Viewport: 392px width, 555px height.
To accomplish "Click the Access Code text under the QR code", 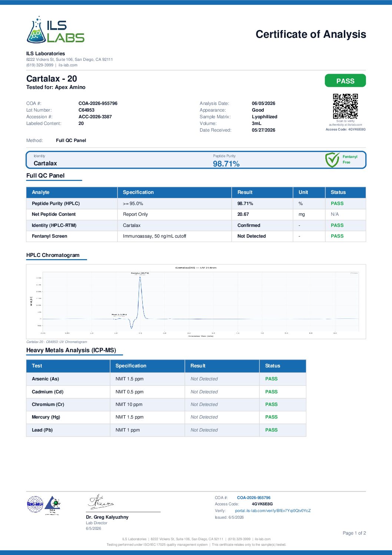I will coord(346,129).
